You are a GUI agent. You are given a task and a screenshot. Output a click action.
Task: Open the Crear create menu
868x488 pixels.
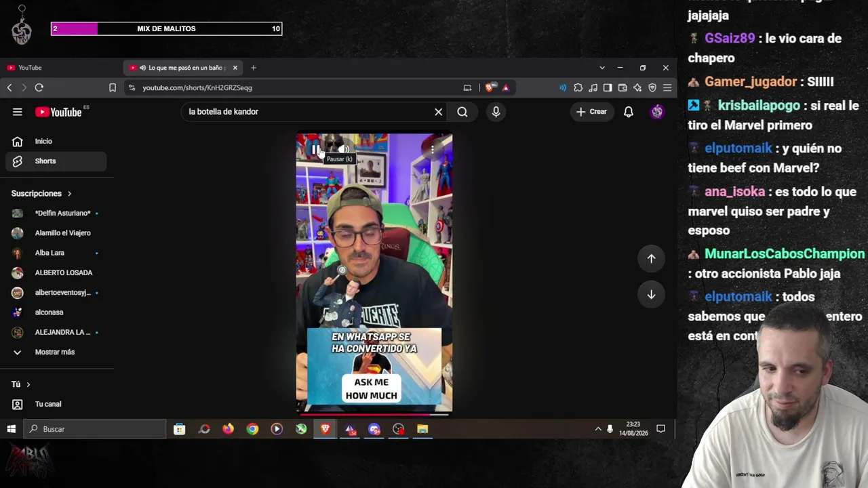click(592, 112)
